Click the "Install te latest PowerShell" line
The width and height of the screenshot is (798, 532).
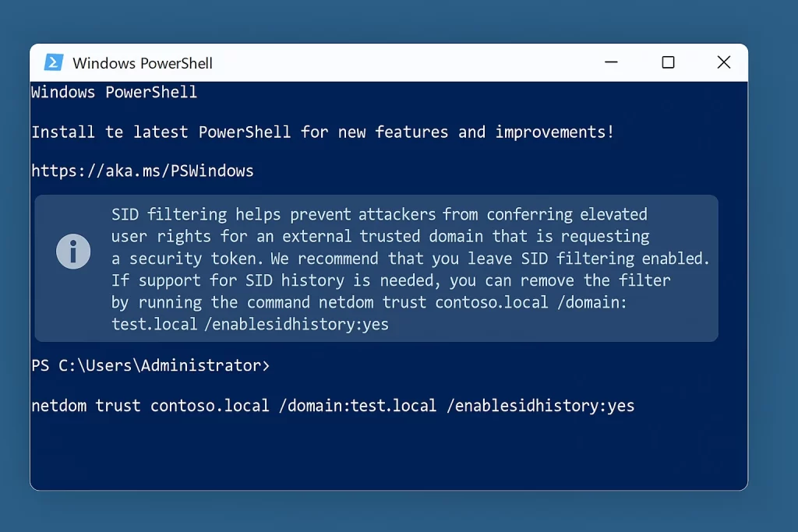pos(323,132)
